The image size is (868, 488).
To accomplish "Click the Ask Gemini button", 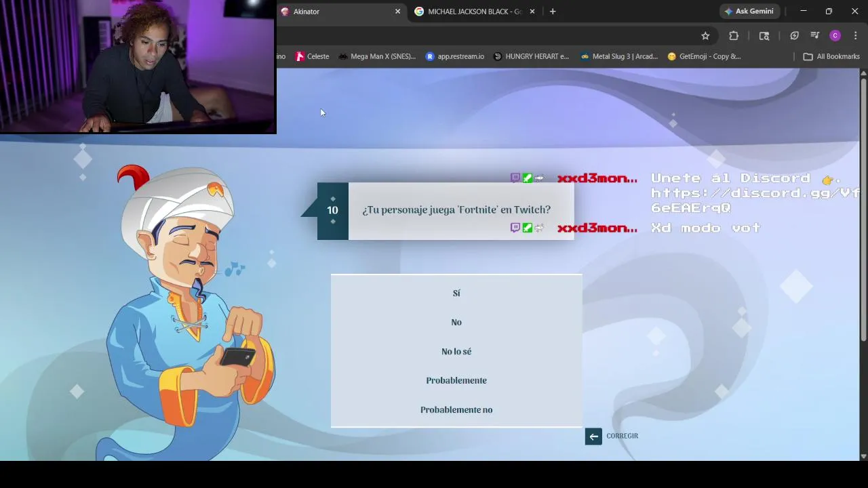I will (x=749, y=12).
